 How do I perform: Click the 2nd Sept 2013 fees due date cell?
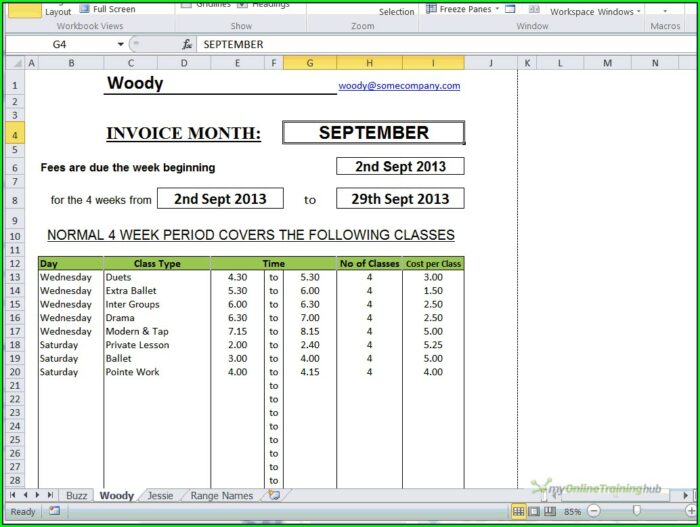tap(400, 166)
